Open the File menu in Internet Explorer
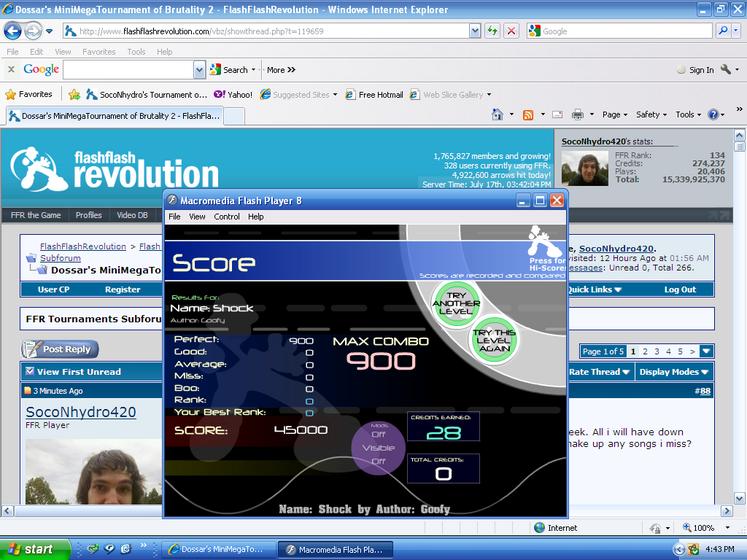 click(13, 51)
